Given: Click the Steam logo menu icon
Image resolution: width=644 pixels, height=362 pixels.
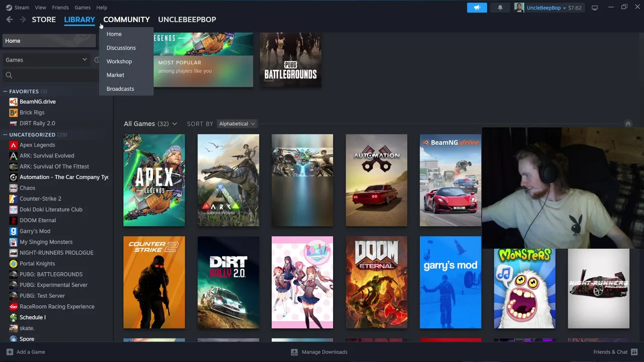Looking at the screenshot, I should [x=9, y=8].
